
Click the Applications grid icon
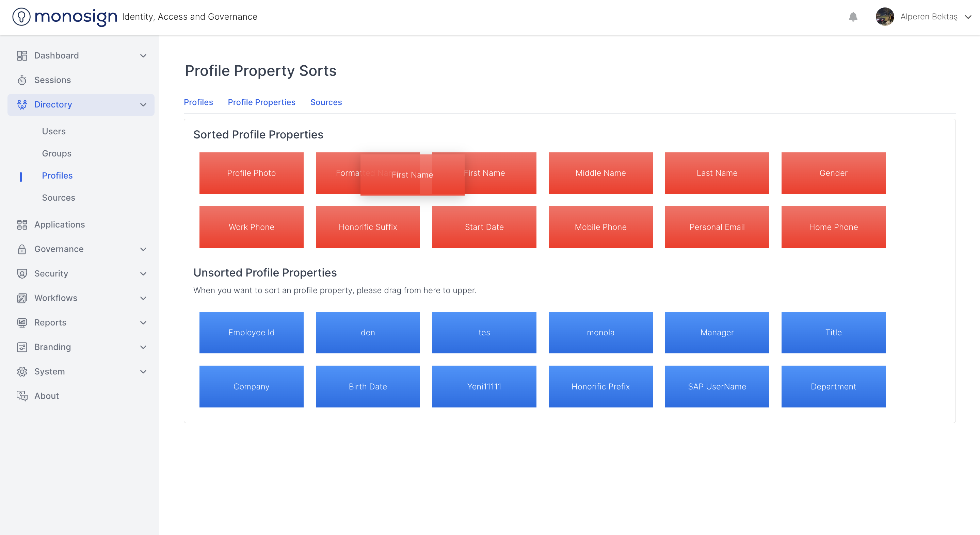(22, 225)
